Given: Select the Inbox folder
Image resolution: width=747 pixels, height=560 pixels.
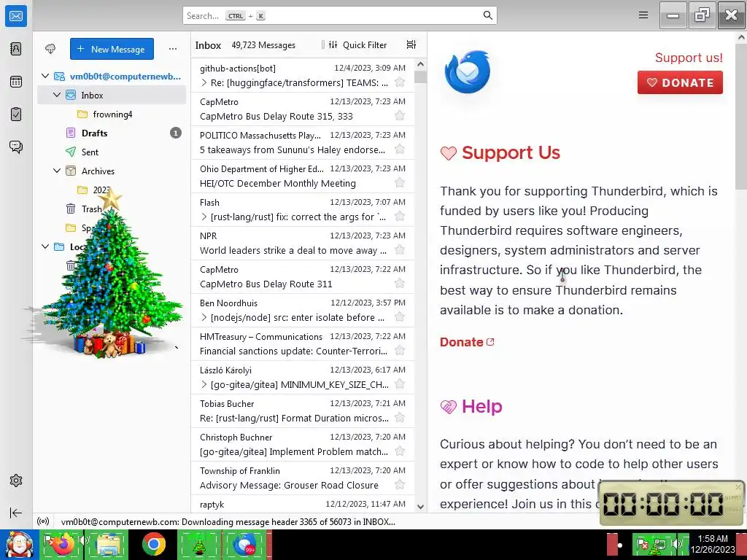Looking at the screenshot, I should coord(112,96).
